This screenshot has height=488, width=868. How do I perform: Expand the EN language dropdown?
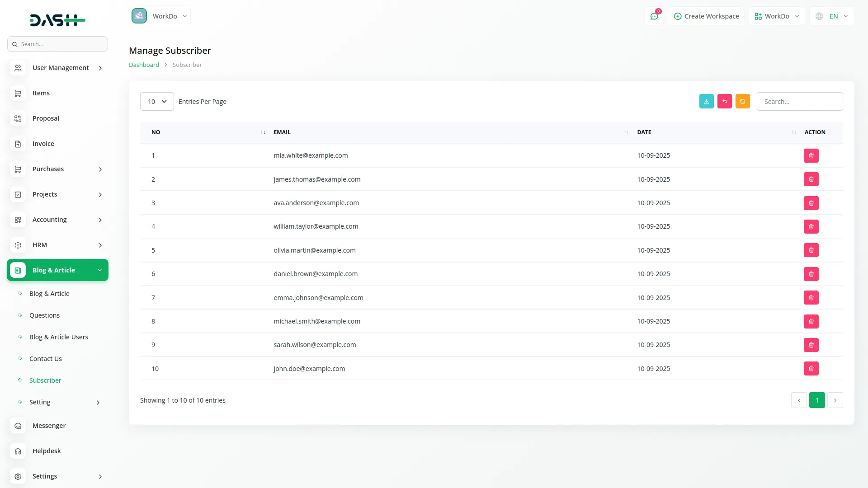[x=832, y=16]
